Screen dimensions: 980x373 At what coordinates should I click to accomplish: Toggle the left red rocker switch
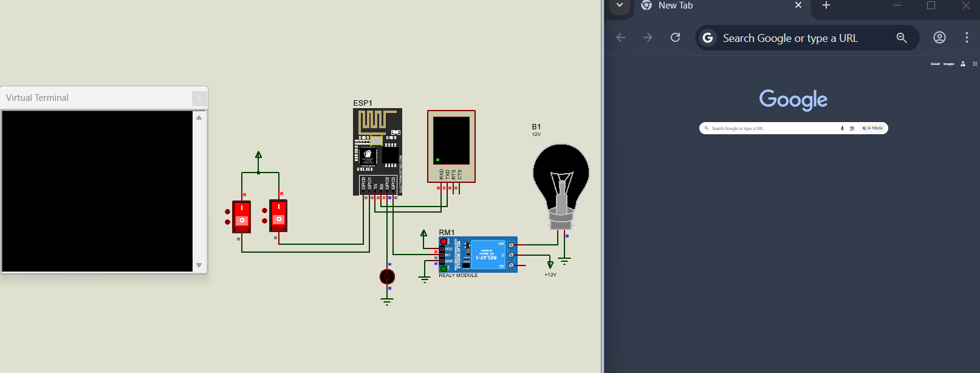241,216
